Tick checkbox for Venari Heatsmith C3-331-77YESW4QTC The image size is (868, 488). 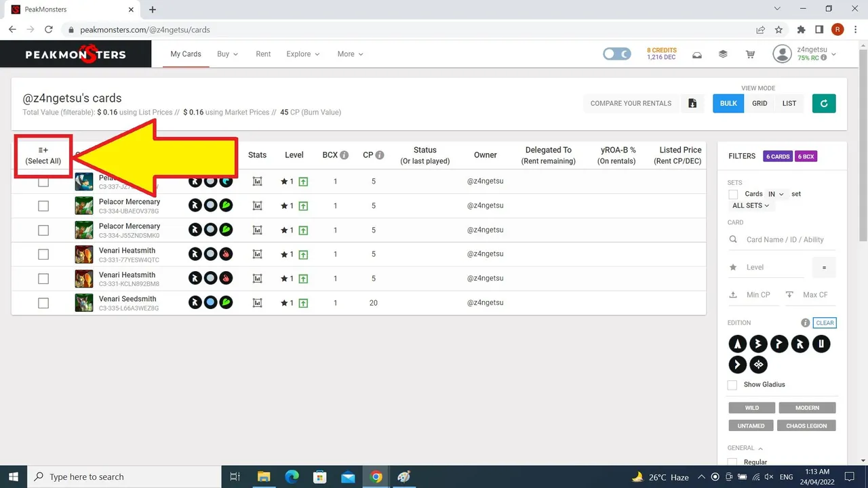click(43, 254)
